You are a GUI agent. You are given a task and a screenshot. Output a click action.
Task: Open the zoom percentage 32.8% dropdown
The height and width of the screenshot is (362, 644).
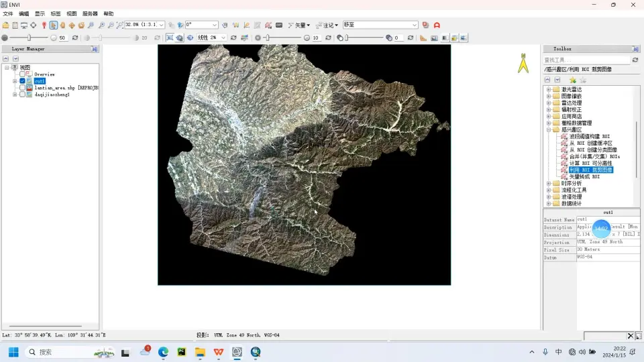[x=162, y=25]
